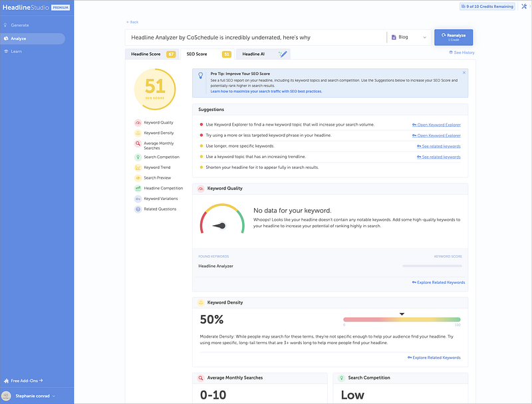
Task: Switch to the Headline Score tab
Action: point(146,54)
